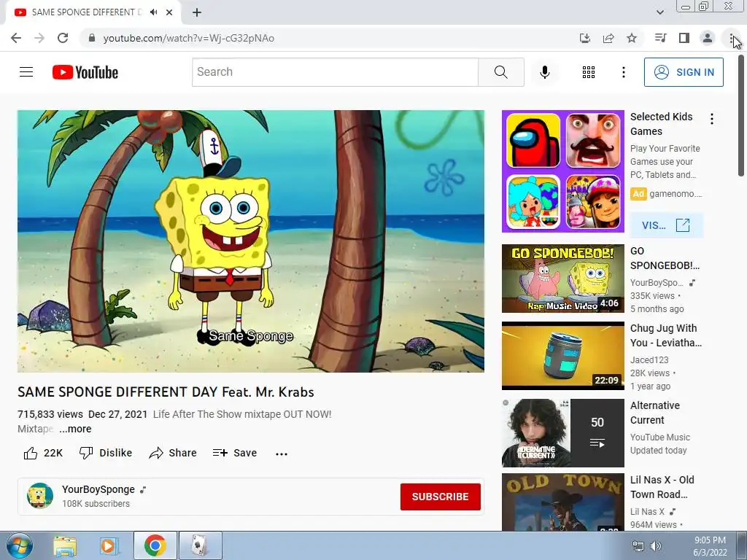Open the network tray icon
This screenshot has width=747, height=560.
point(638,546)
